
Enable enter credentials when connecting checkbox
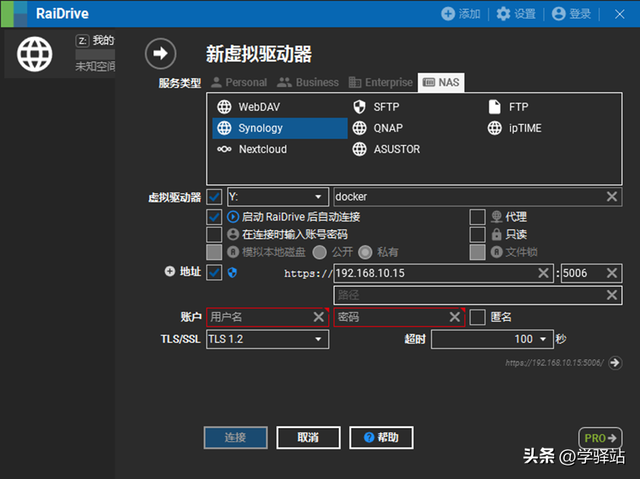214,235
